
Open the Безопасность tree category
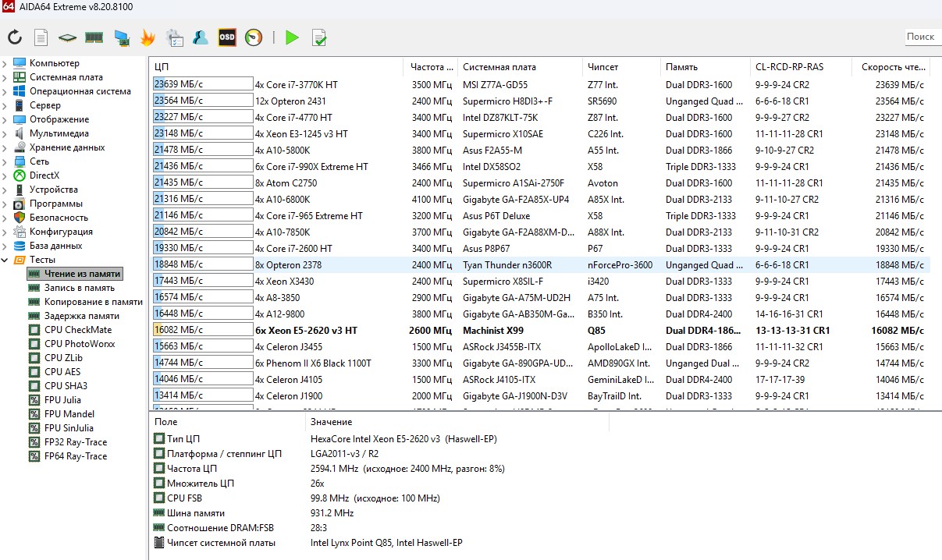(x=59, y=218)
